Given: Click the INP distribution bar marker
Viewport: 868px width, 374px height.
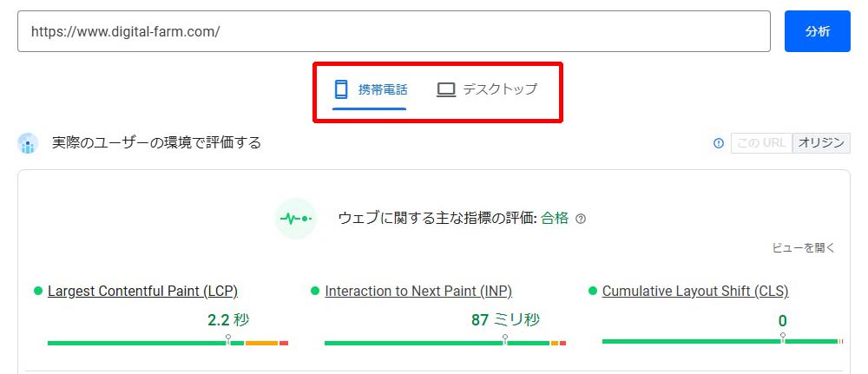Looking at the screenshot, I should point(505,339).
